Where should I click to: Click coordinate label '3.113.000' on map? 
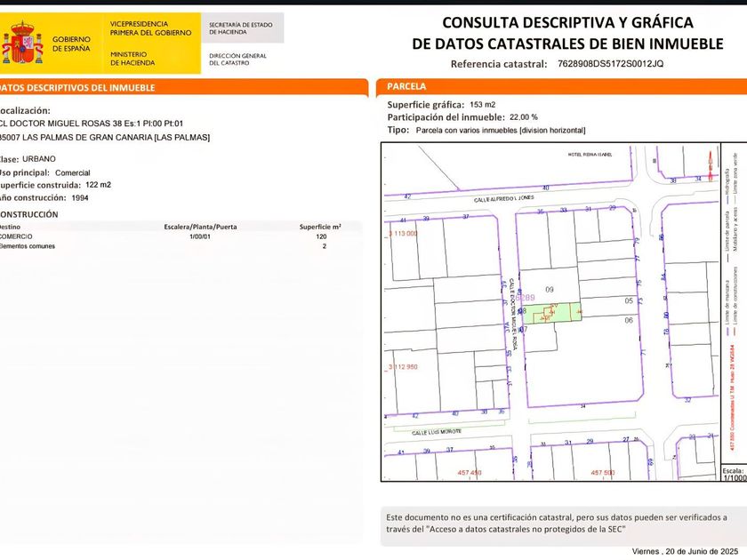tap(403, 233)
